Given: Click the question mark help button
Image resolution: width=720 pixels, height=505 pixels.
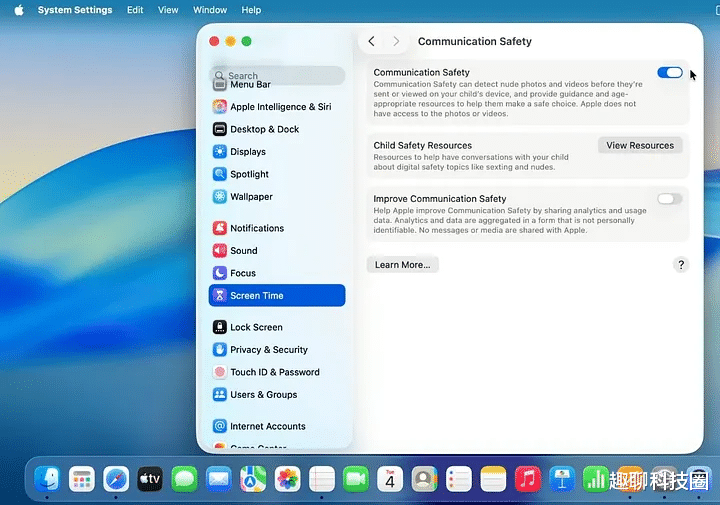Looking at the screenshot, I should pos(681,265).
